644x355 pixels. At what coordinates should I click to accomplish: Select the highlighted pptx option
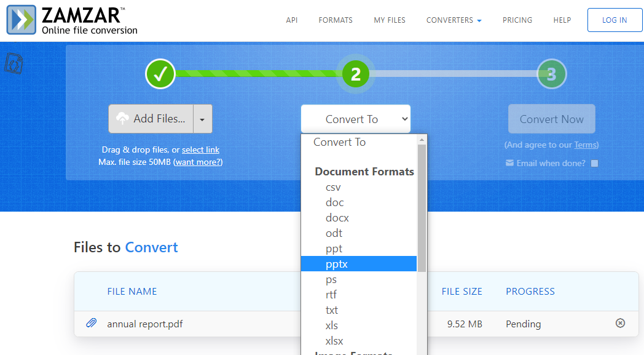(359, 264)
